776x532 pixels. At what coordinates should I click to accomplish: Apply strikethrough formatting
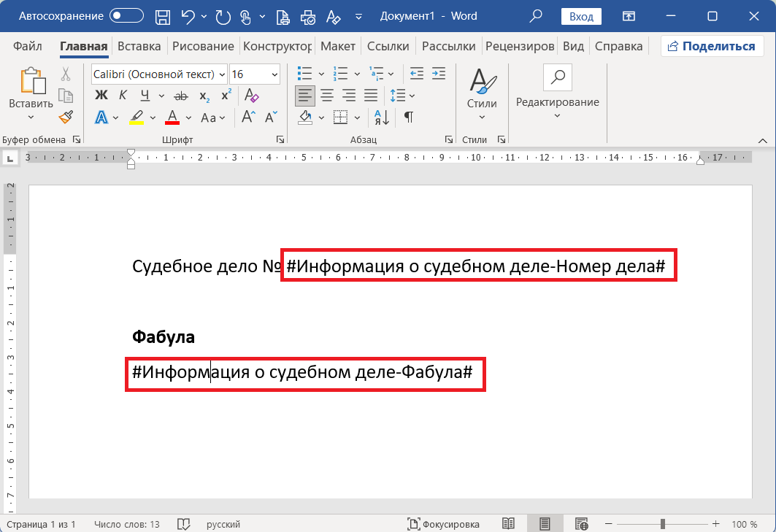[x=181, y=96]
